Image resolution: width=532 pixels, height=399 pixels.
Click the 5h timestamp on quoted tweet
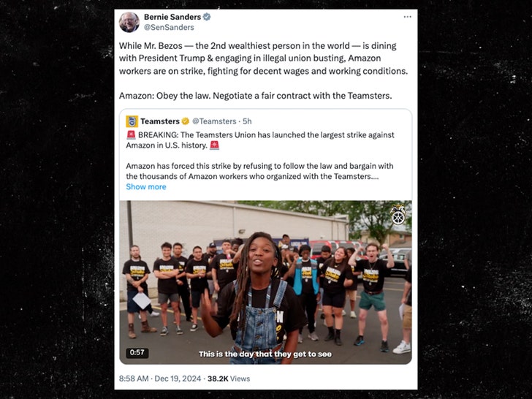(247, 121)
